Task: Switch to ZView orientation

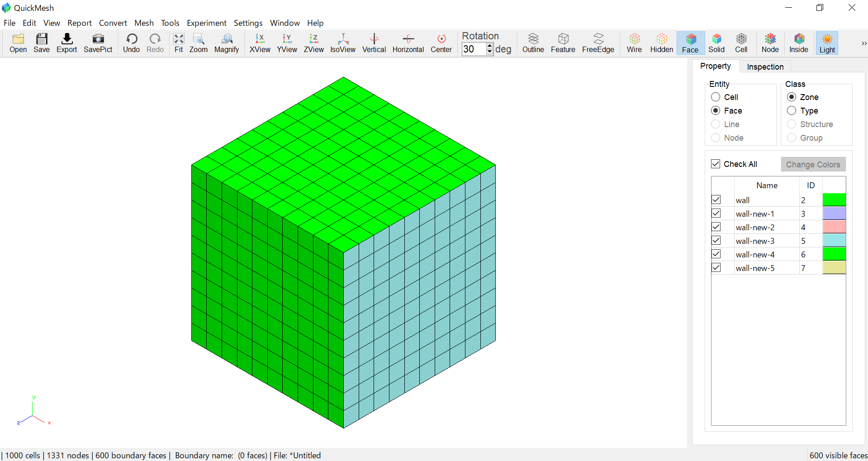Action: tap(314, 43)
